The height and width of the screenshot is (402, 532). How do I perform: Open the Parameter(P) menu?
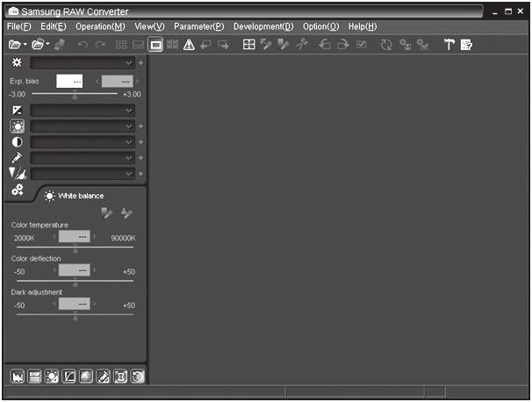tap(198, 26)
